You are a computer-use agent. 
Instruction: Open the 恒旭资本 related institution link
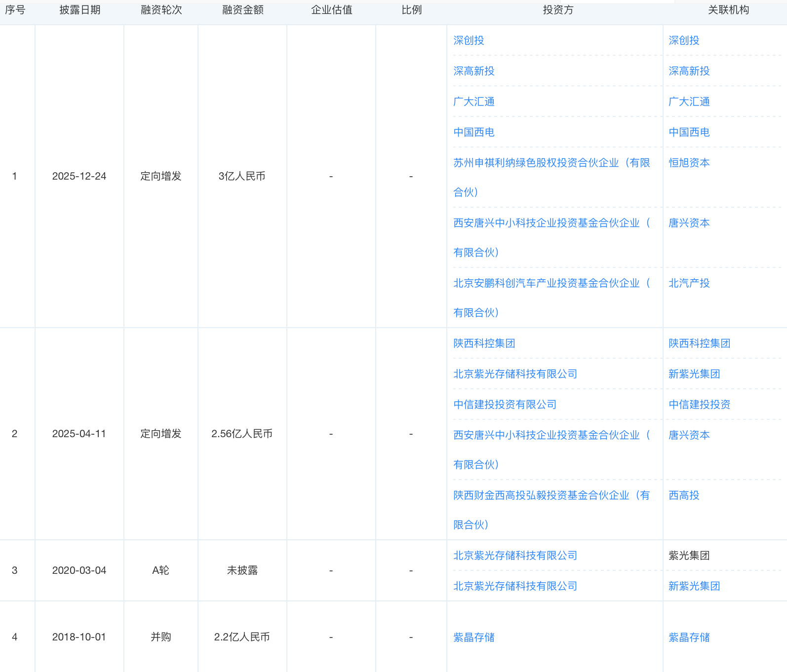click(689, 163)
